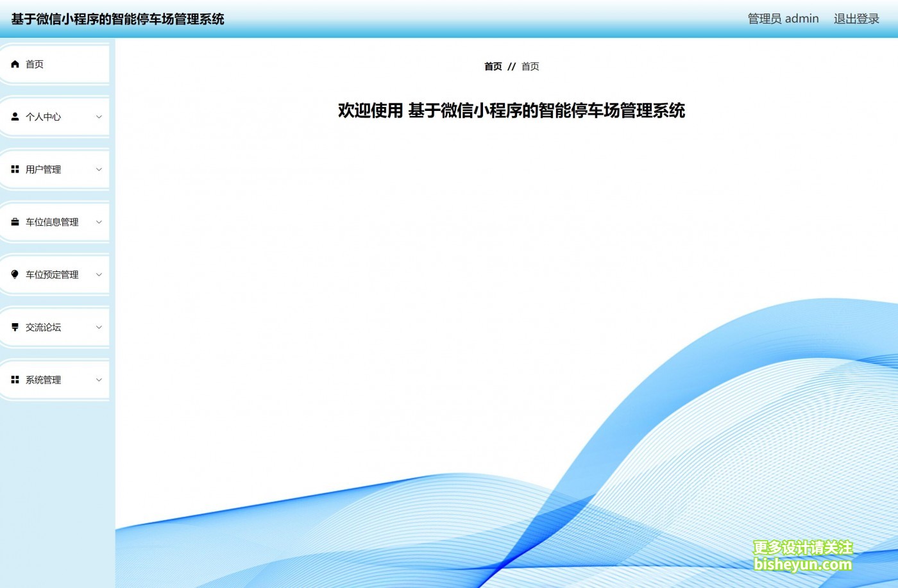The height and width of the screenshot is (588, 898).
Task: Select the 系统管理 menu label
Action: point(43,380)
